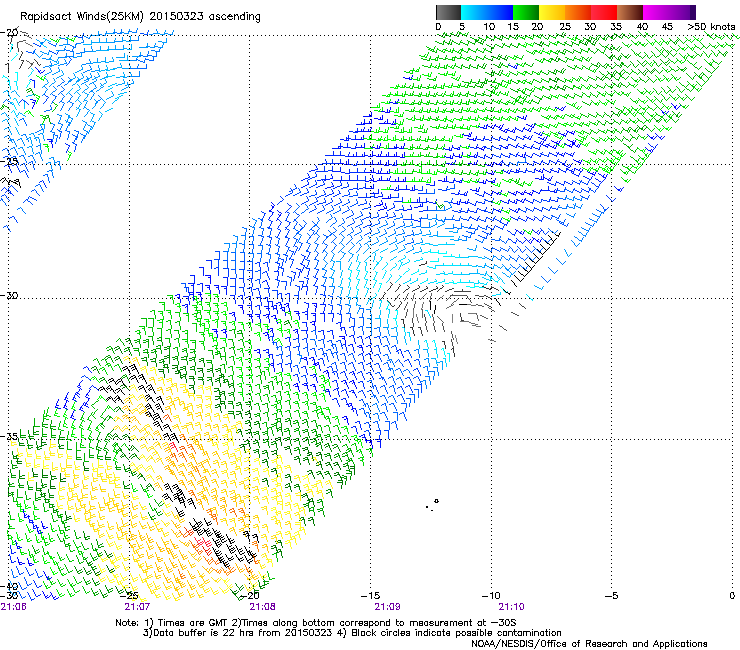The height and width of the screenshot is (650, 740).
Task: Click the small island circle marker on map
Action: coord(437,501)
